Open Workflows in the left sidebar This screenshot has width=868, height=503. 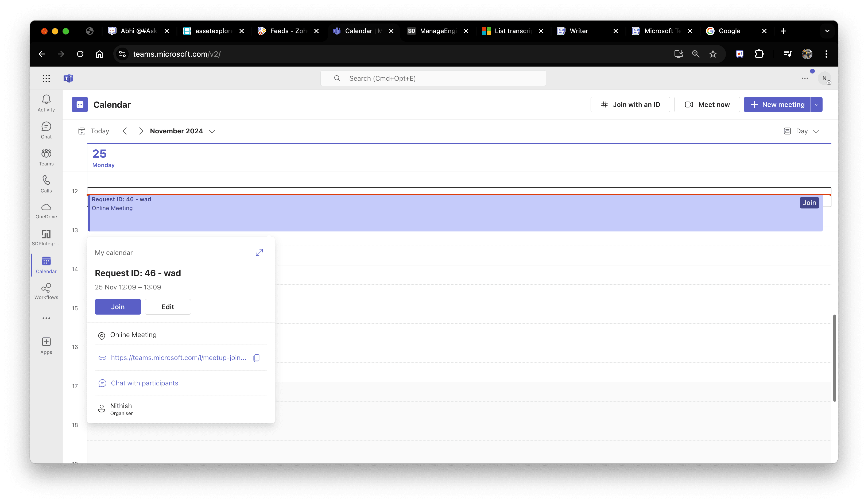point(46,291)
